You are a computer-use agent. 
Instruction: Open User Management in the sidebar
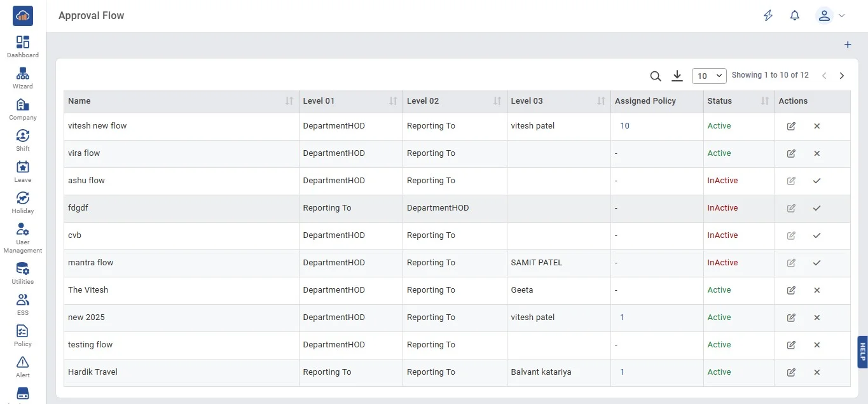23,237
